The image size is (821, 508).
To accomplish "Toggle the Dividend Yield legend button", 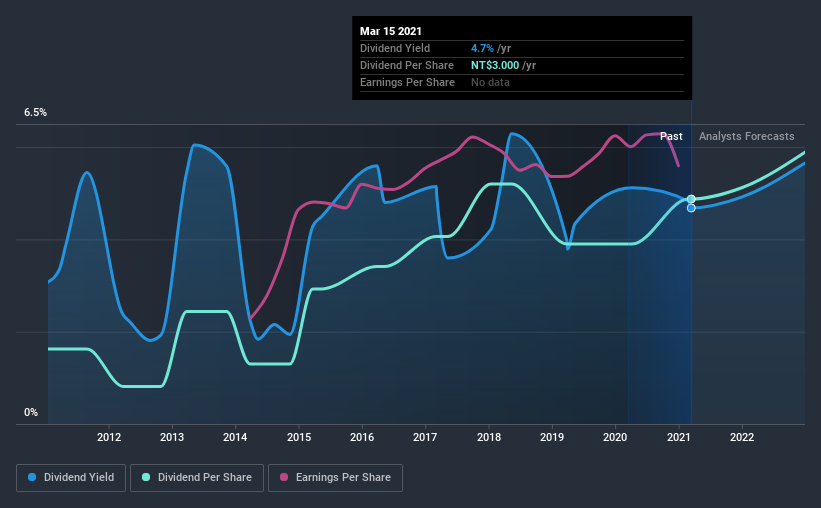I will 71,478.
